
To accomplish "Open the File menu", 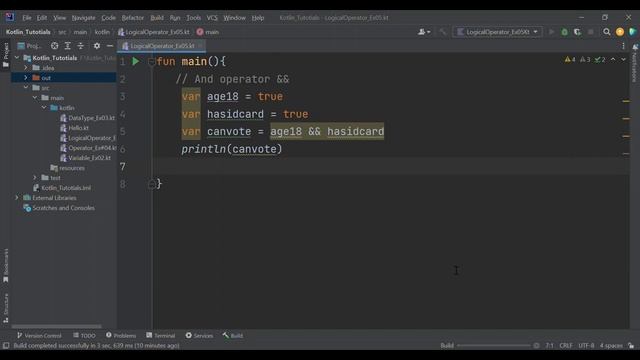I will tap(27, 18).
